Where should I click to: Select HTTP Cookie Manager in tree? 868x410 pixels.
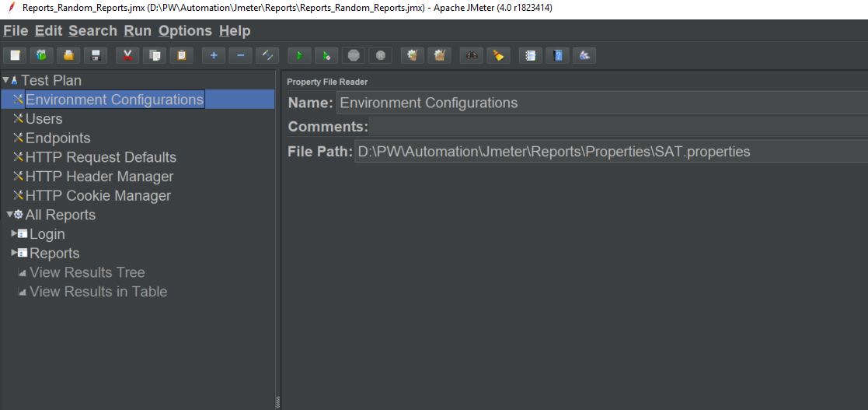point(98,195)
